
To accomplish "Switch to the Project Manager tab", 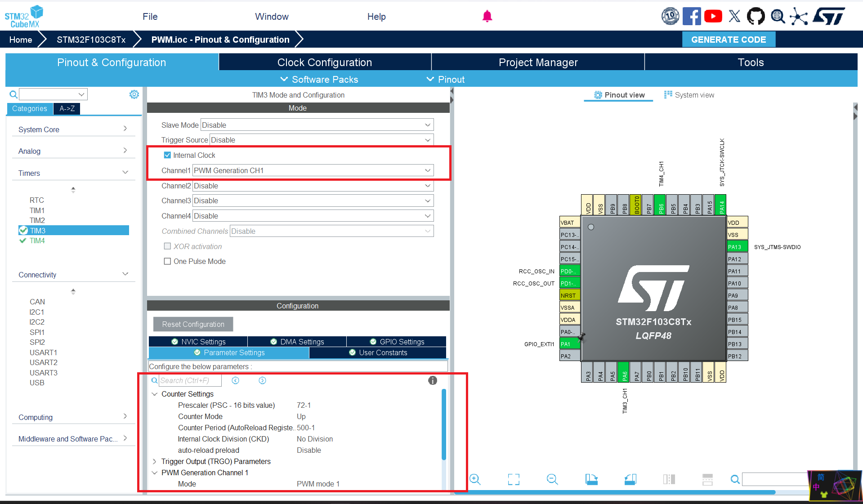I will click(x=538, y=62).
